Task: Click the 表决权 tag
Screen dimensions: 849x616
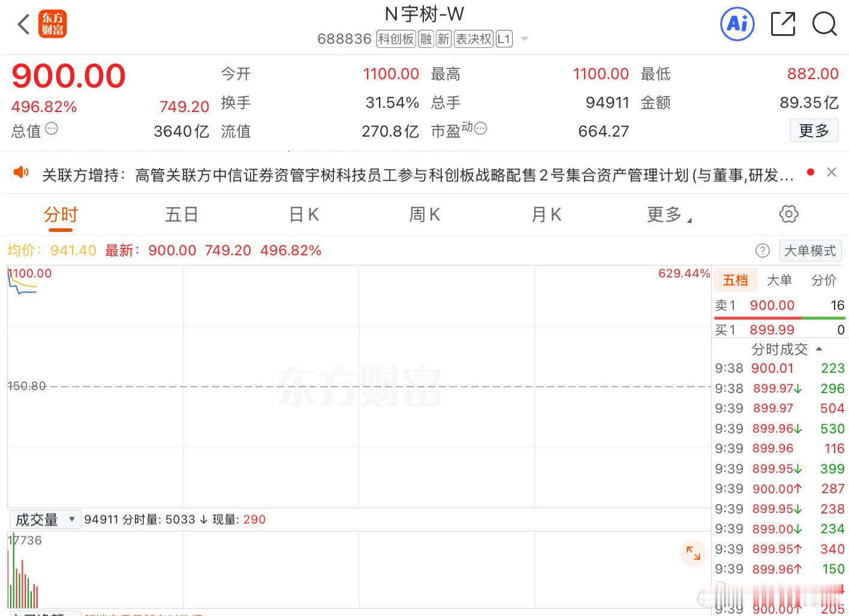Action: [474, 39]
